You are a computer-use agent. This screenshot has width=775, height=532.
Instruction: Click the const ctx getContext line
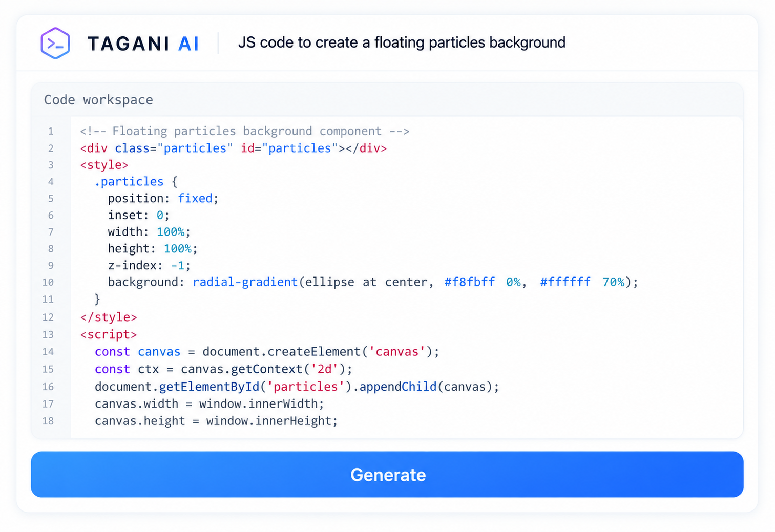click(223, 369)
